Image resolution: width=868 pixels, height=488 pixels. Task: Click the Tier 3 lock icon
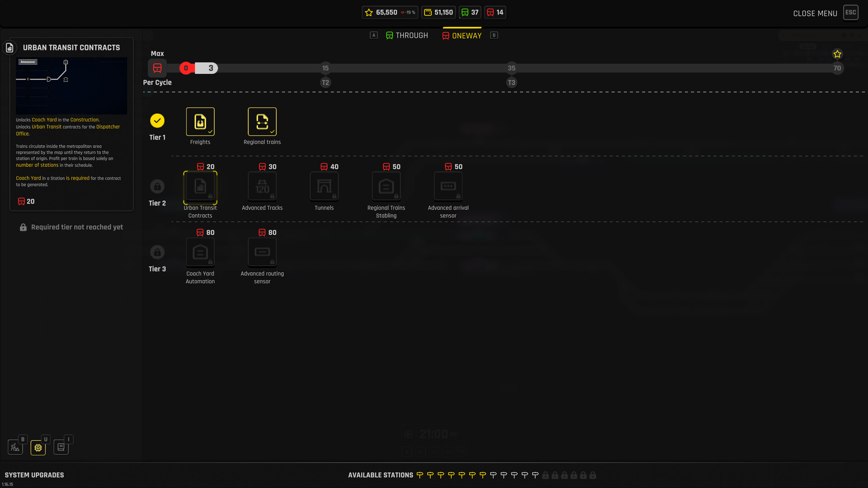(157, 252)
